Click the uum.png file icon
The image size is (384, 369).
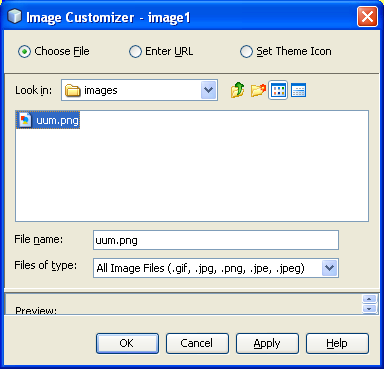(25, 120)
